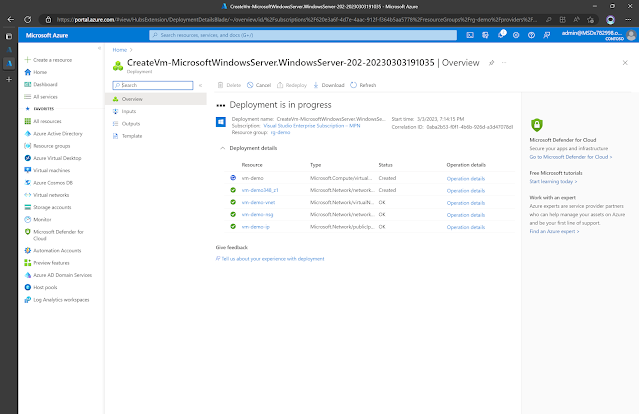Click Cancel in the deployment toolbar
Viewport: 639px width, 414px height.
259,85
